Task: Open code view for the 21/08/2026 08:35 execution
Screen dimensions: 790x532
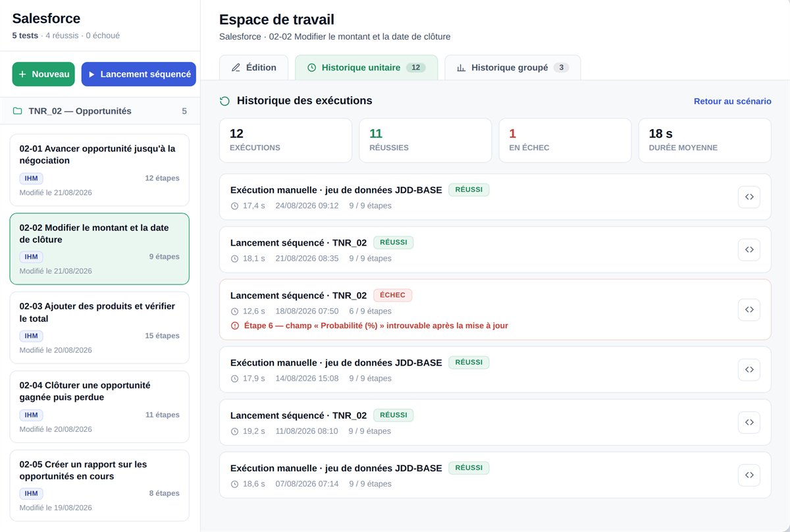Action: [749, 250]
